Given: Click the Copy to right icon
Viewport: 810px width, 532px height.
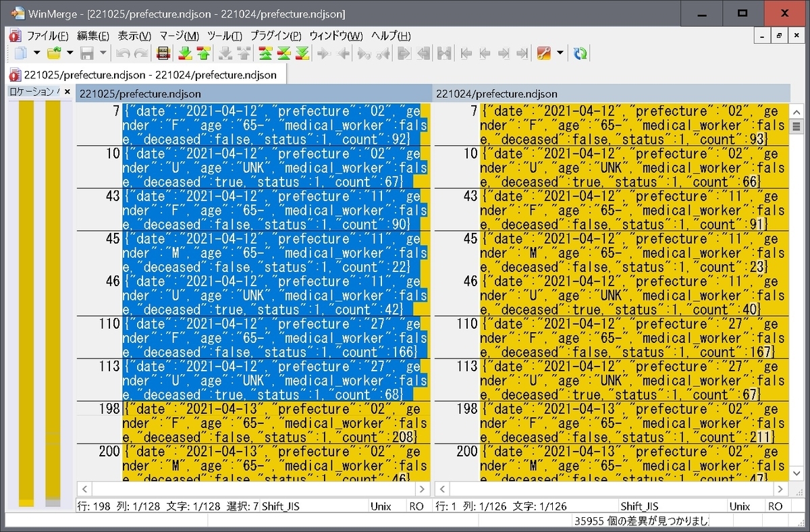Looking at the screenshot, I should 323,53.
